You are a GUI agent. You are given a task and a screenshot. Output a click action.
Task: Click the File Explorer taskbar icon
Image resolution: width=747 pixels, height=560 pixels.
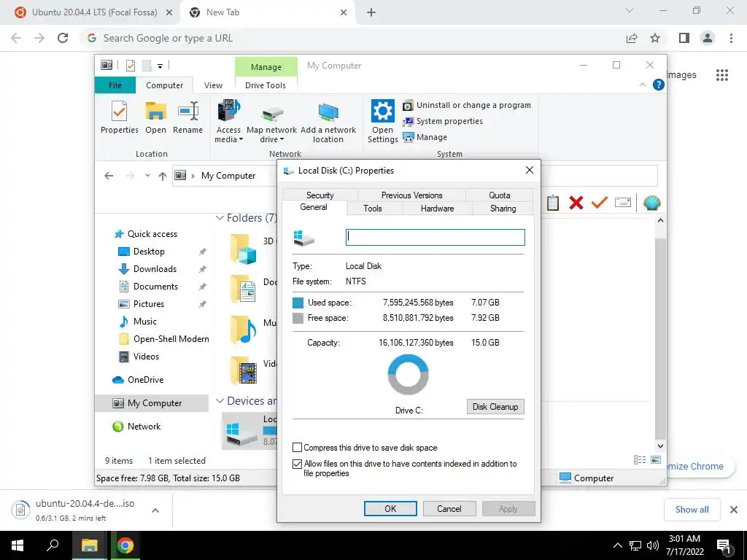click(x=89, y=545)
